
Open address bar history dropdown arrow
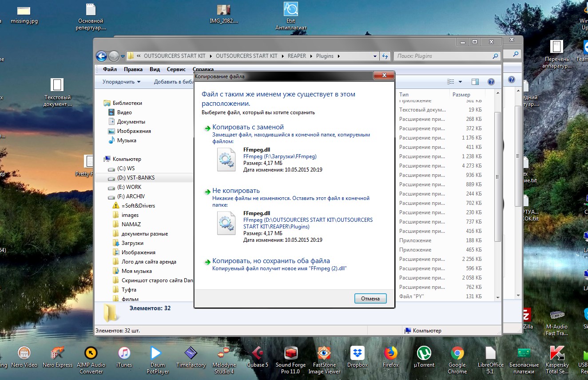(374, 56)
